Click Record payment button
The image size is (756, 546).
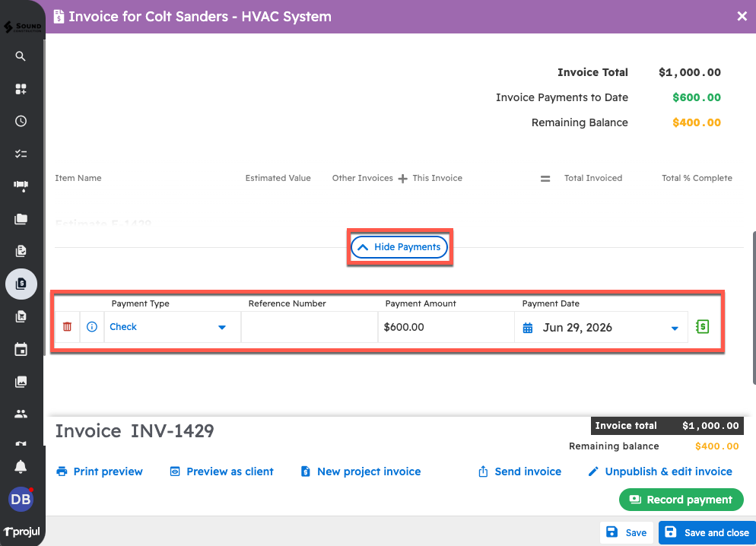681,500
